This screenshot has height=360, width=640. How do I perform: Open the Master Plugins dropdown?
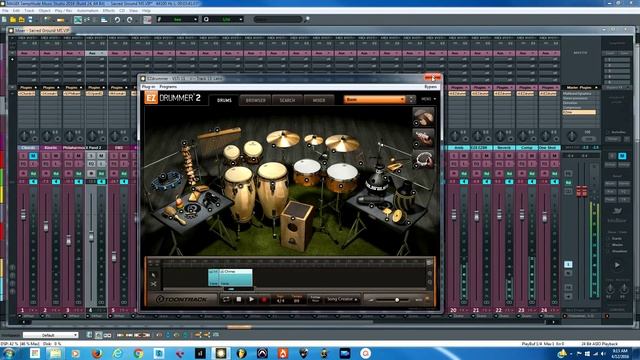[581, 87]
